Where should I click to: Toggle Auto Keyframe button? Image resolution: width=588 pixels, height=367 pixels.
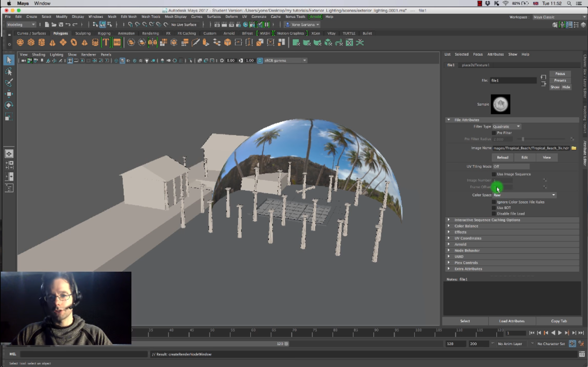tap(572, 344)
